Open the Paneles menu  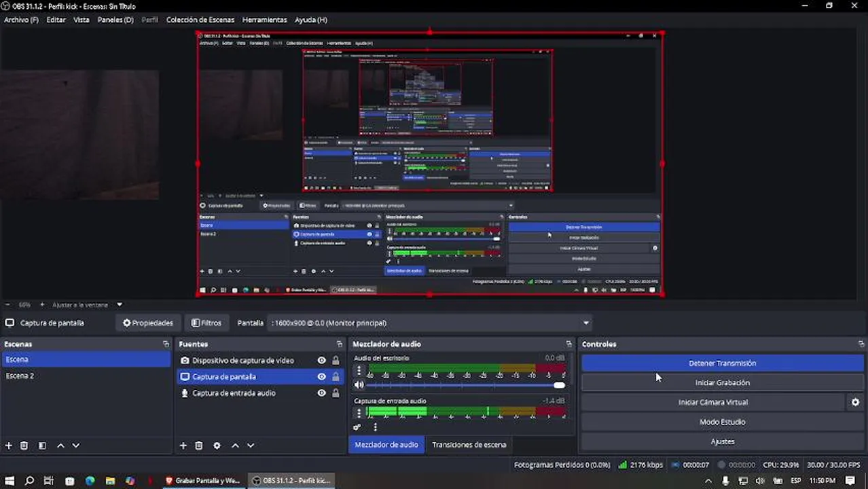pos(115,20)
